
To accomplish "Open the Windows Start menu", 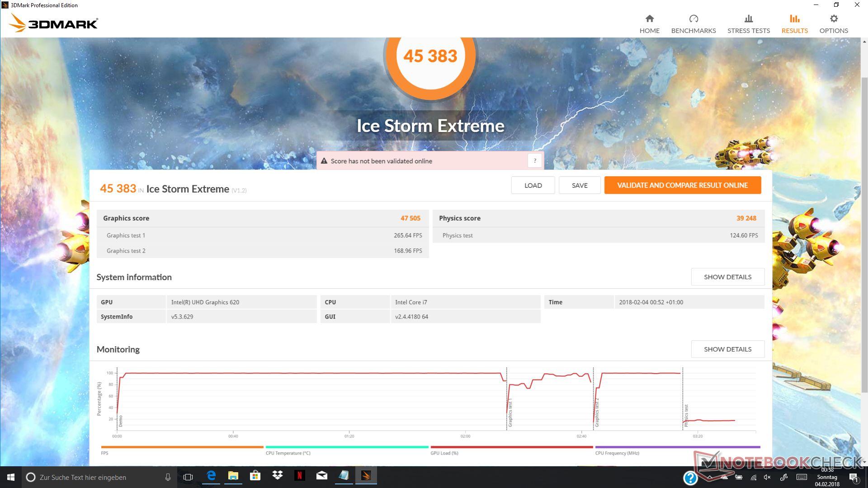I will [x=11, y=477].
